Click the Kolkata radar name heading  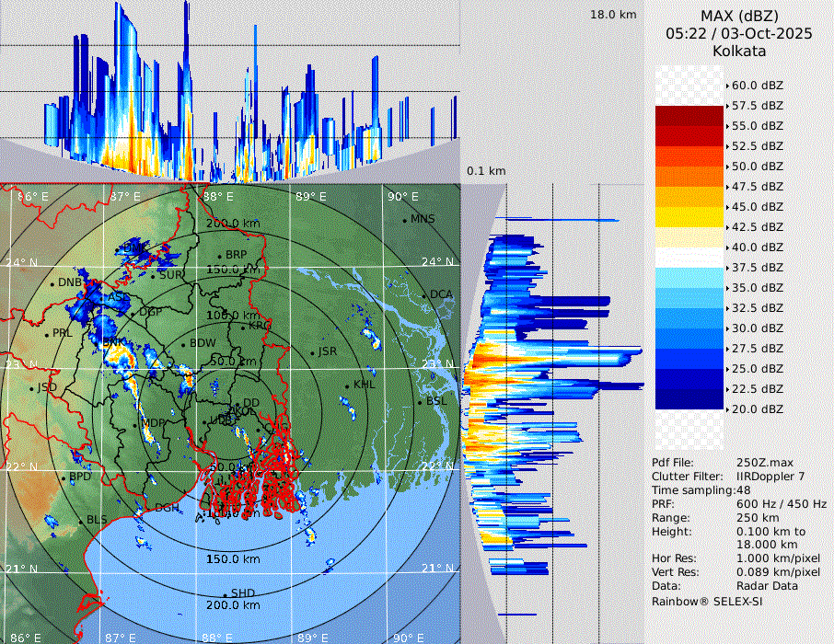(x=738, y=51)
